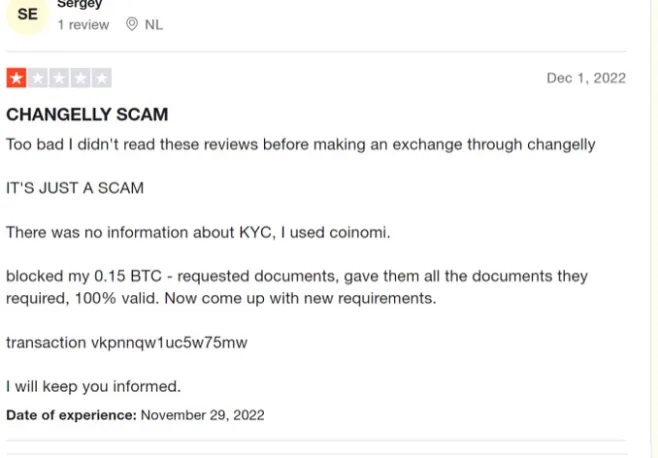Click the 'blocked my 0.15 BTC' text
The width and height of the screenshot is (658, 458).
tap(296, 276)
